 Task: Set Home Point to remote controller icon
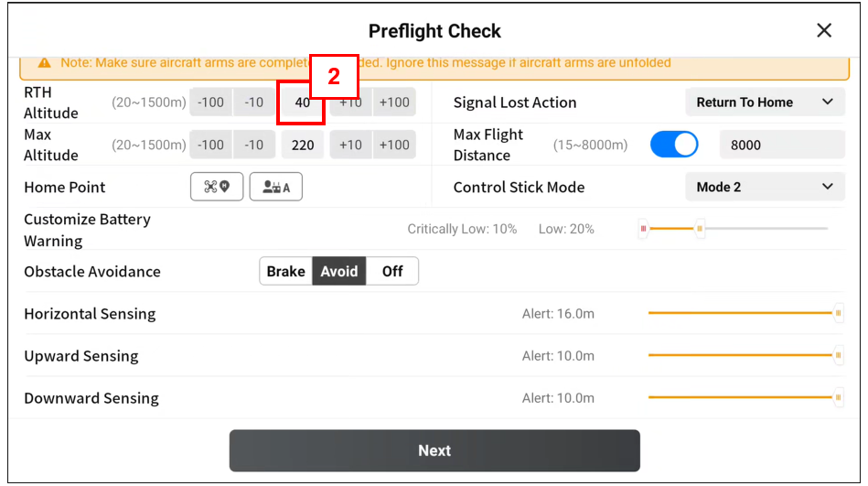tap(275, 187)
